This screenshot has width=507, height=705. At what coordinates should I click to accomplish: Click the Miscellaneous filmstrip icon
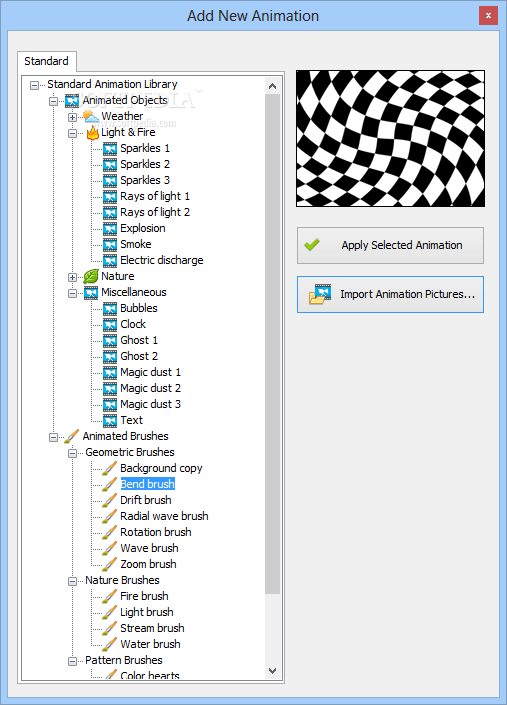click(x=91, y=293)
